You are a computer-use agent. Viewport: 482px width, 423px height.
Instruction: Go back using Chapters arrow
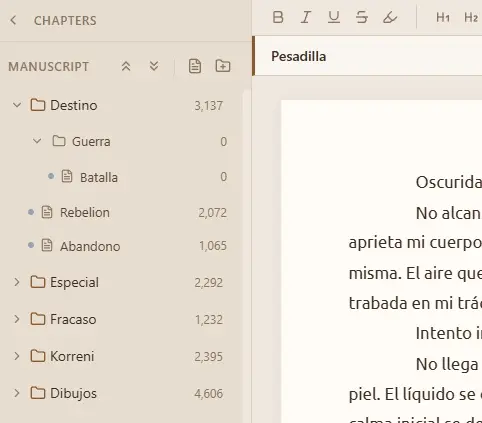click(x=13, y=20)
